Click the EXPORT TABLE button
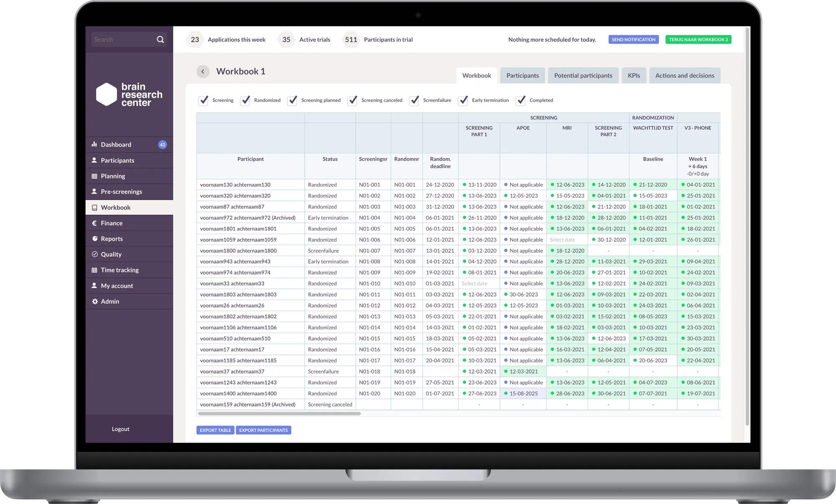Image resolution: width=836 pixels, height=504 pixels. point(215,430)
